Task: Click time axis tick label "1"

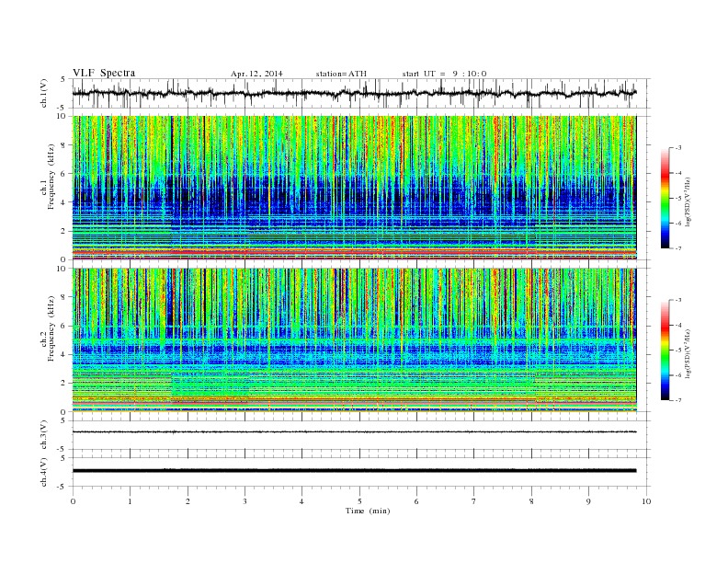Action: pos(130,501)
